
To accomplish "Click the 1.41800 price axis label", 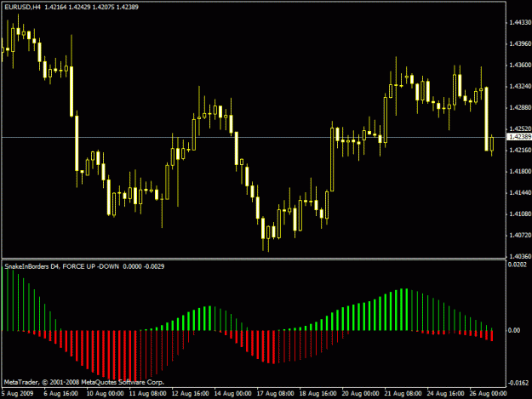I will [x=520, y=172].
